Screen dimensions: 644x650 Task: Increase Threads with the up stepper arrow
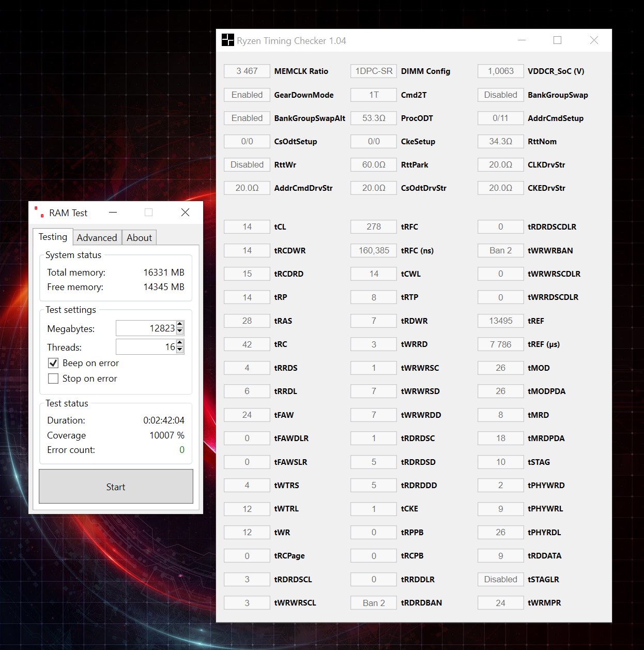click(x=180, y=343)
